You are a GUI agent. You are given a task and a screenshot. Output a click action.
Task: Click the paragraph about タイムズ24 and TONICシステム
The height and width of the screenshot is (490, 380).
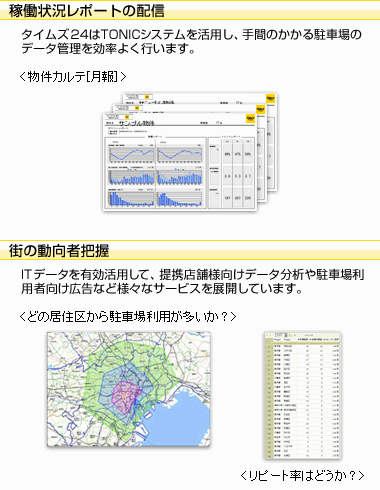point(191,42)
